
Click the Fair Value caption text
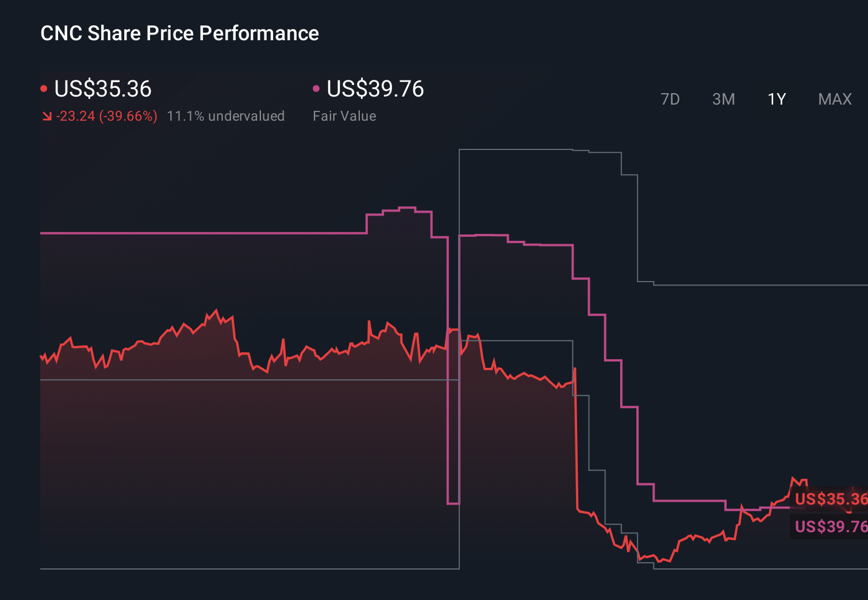[x=344, y=116]
